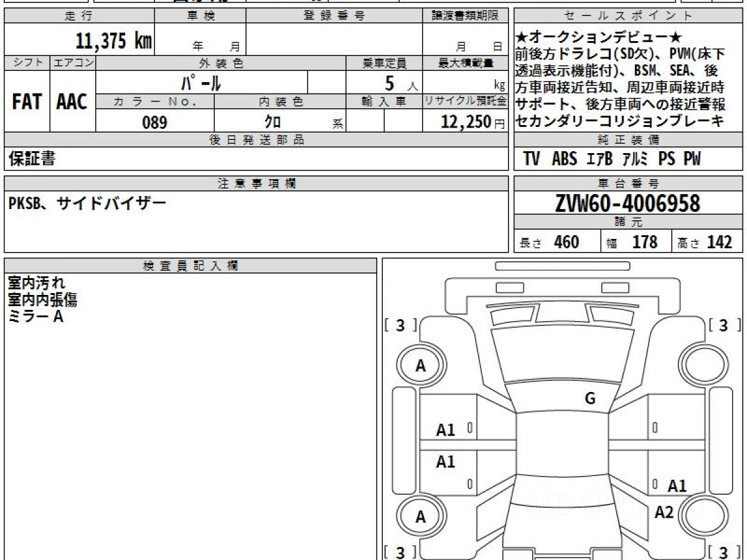The height and width of the screenshot is (560, 747).
Task: Click the 室内内張傷 inspector note
Action: 42,300
